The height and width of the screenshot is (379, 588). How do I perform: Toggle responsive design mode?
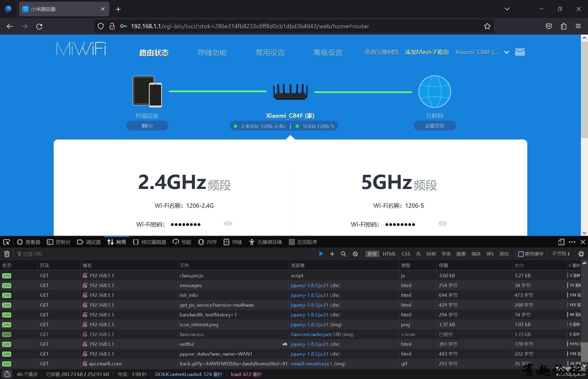click(x=561, y=242)
